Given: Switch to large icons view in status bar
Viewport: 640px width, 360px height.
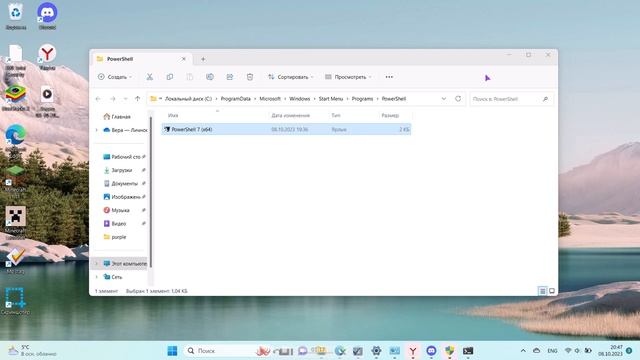Looking at the screenshot, I should coord(552,291).
